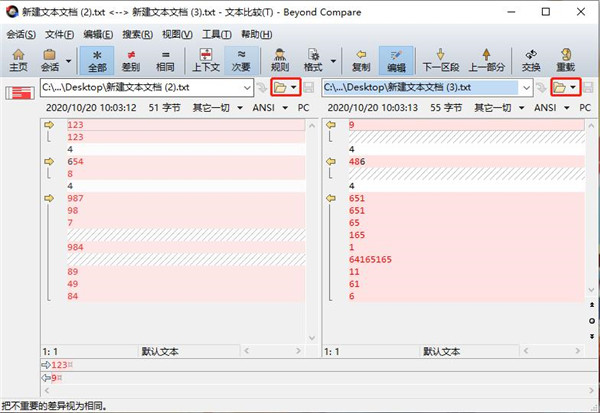
Task: Click the 规则 (Rules) toolbar icon
Action: click(x=280, y=60)
